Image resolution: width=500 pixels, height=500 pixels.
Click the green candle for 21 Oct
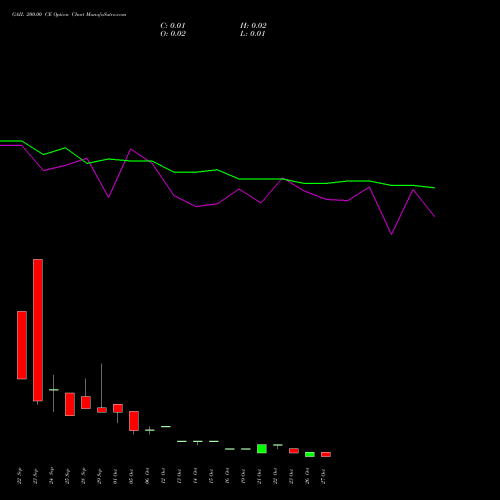click(x=262, y=449)
